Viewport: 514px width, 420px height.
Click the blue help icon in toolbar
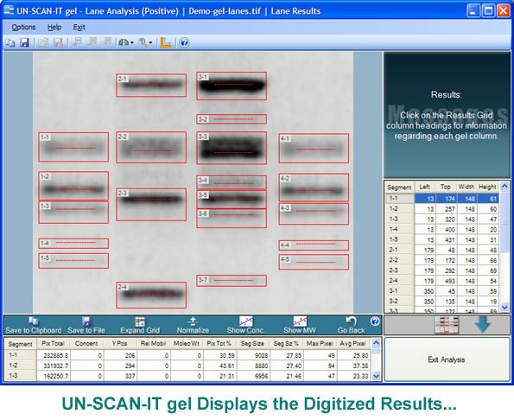point(184,42)
